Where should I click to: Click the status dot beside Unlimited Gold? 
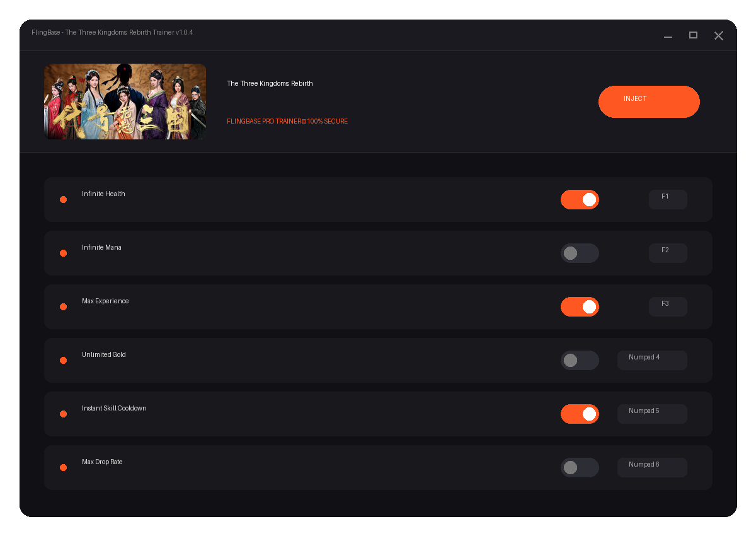click(63, 360)
